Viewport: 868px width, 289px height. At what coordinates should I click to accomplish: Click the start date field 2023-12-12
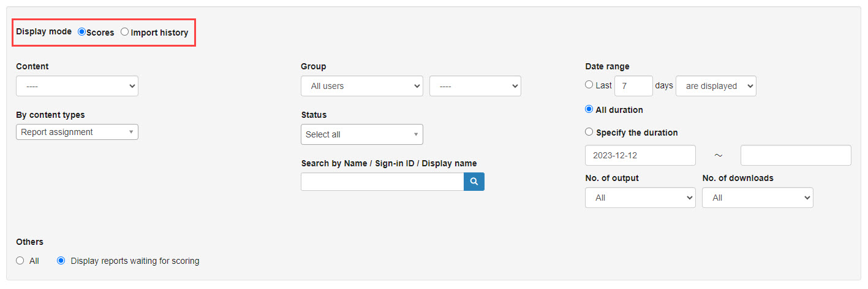(640, 155)
